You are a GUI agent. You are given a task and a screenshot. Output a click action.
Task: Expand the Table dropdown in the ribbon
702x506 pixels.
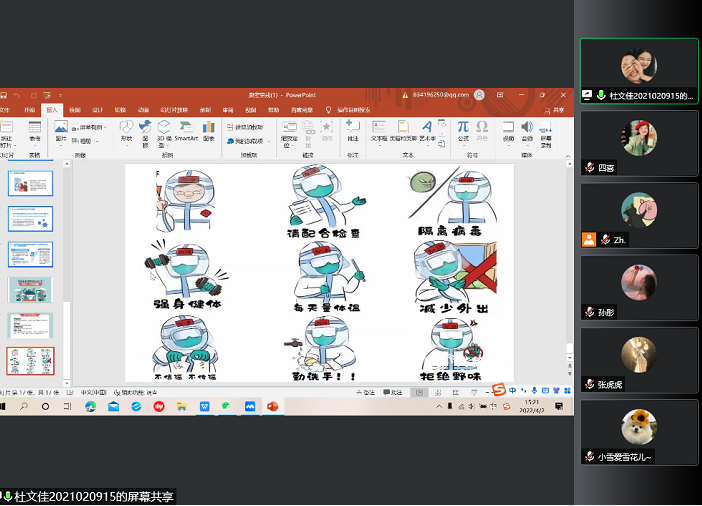click(35, 132)
